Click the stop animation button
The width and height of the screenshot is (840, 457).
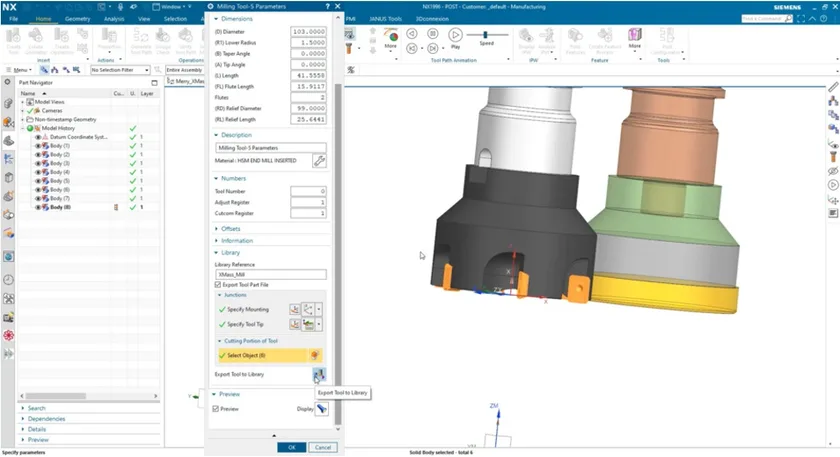pos(433,34)
